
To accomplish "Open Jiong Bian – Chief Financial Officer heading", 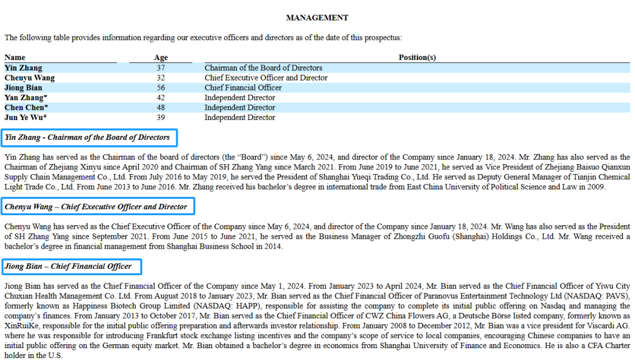I will 69,266.
